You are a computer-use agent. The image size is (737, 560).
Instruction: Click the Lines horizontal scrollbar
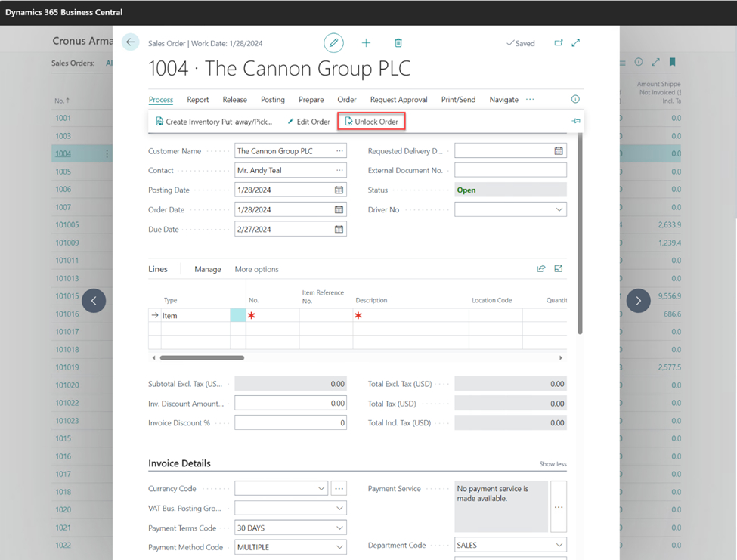(x=202, y=358)
